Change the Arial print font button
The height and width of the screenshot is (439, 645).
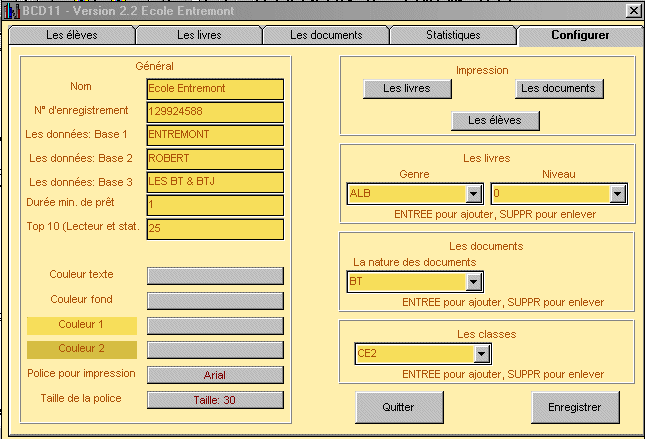[x=215, y=375]
